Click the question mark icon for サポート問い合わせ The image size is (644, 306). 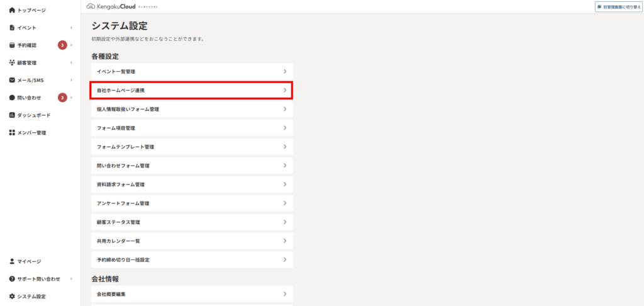(12, 279)
